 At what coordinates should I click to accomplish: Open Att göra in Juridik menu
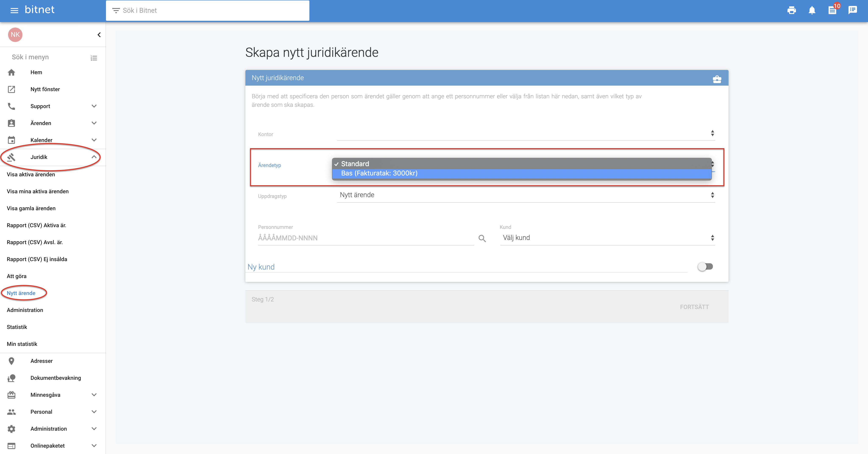point(17,276)
